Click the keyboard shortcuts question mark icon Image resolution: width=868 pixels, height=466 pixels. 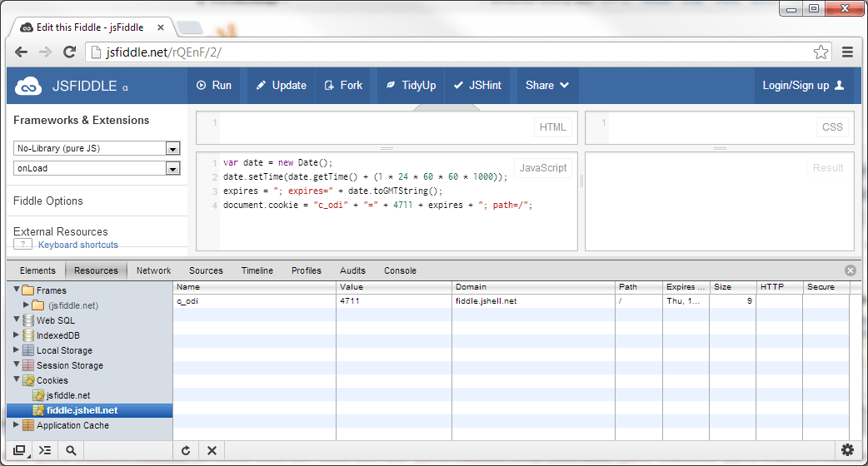point(22,244)
